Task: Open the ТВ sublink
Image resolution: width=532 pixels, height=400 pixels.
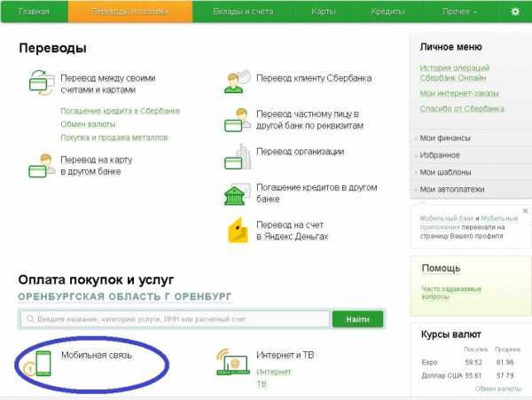Action: (x=262, y=384)
